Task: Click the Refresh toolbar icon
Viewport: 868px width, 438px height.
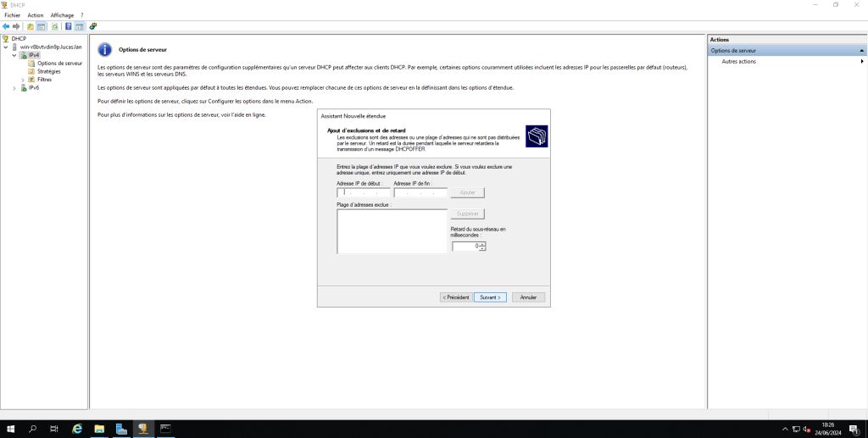Action: pos(55,26)
